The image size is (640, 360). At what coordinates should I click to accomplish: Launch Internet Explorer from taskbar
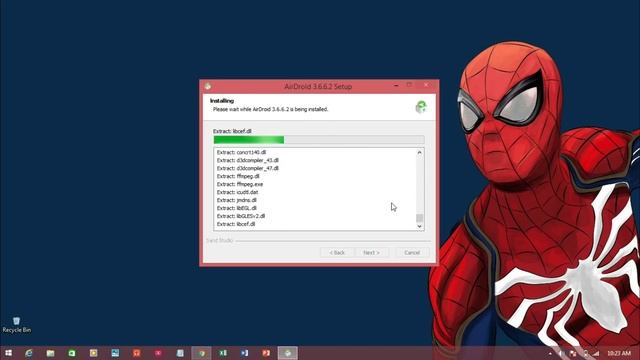point(29,353)
